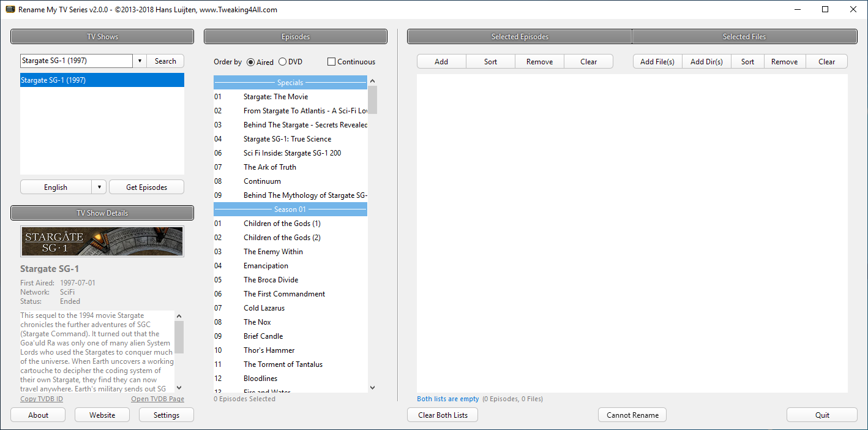The width and height of the screenshot is (868, 430).
Task: Click Clear Both Lists button
Action: point(443,415)
